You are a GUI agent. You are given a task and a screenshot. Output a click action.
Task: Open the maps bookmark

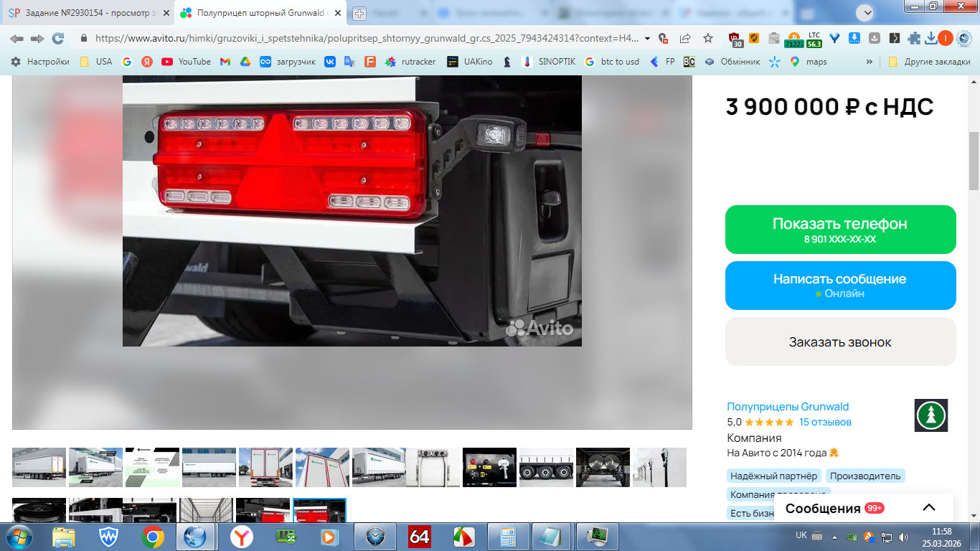(809, 62)
